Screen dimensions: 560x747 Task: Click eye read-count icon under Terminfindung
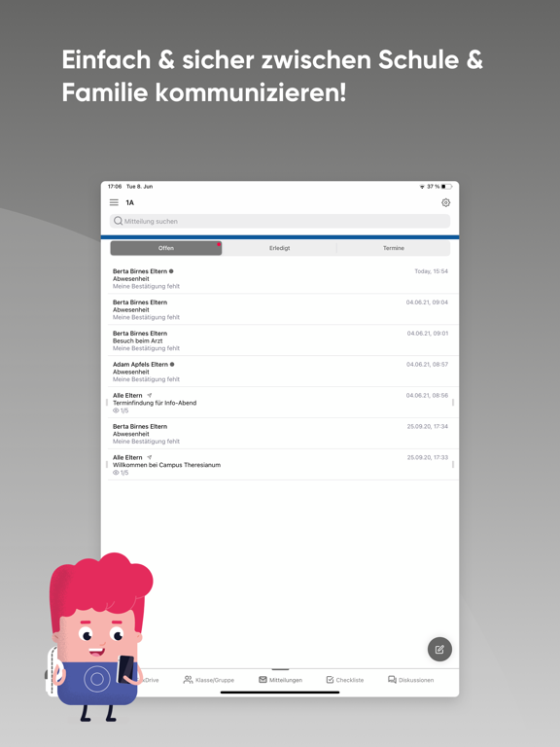116,410
